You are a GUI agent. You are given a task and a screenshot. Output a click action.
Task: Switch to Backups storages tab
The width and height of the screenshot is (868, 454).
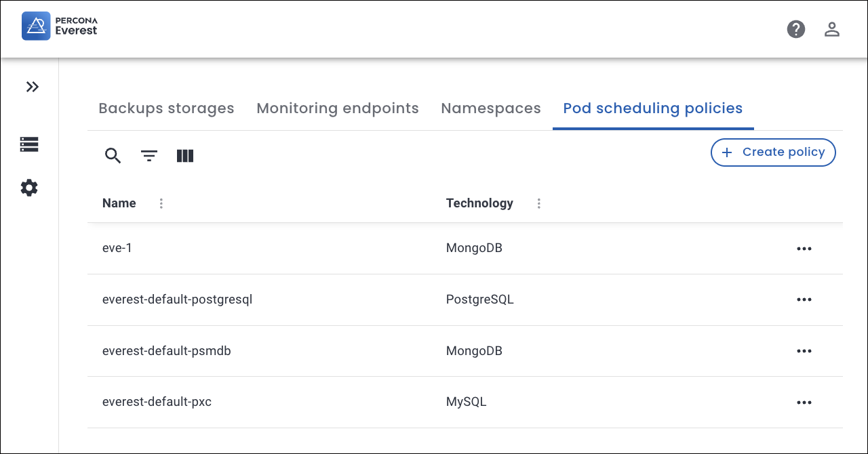166,108
